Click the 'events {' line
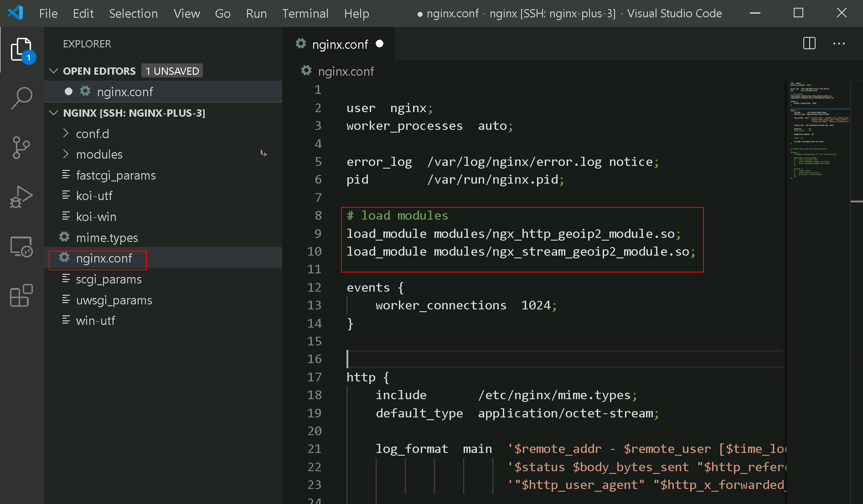Image resolution: width=863 pixels, height=504 pixels. (375, 288)
